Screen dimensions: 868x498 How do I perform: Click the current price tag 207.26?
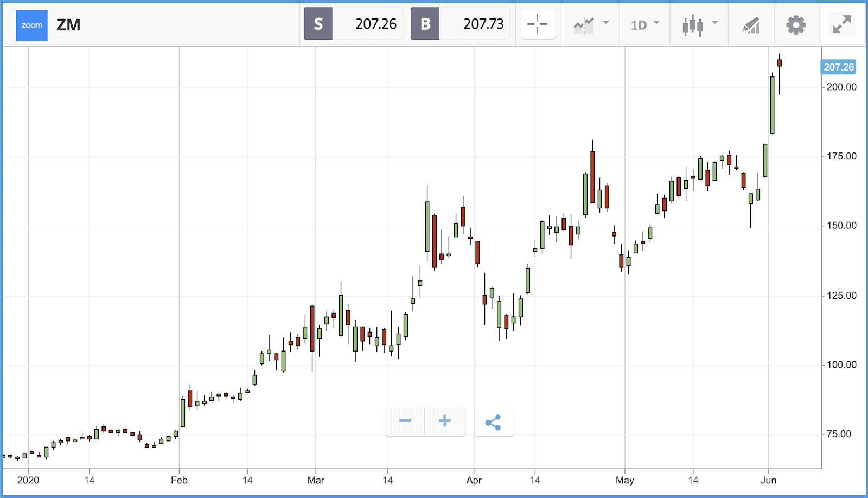coord(838,67)
